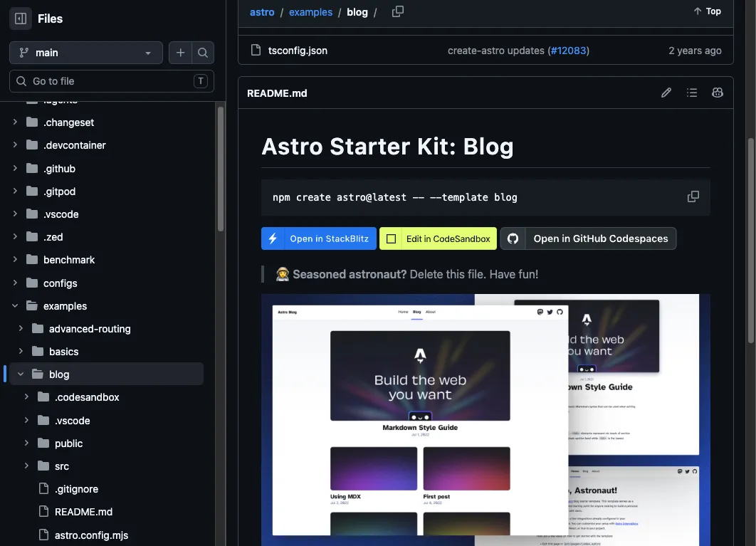
Task: Click the Top link to jump up
Action: (x=708, y=11)
